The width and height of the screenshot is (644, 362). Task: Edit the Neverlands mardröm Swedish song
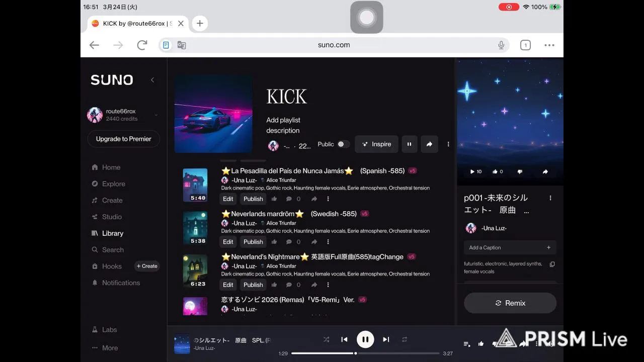coord(228,242)
